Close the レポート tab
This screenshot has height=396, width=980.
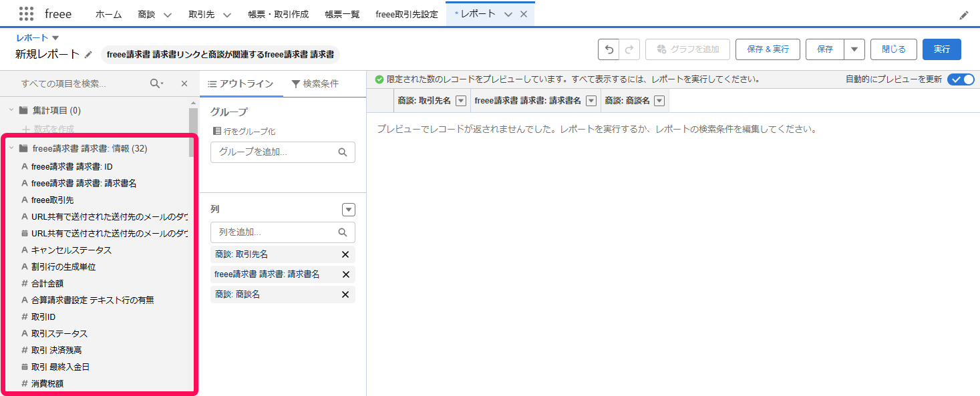pos(524,14)
